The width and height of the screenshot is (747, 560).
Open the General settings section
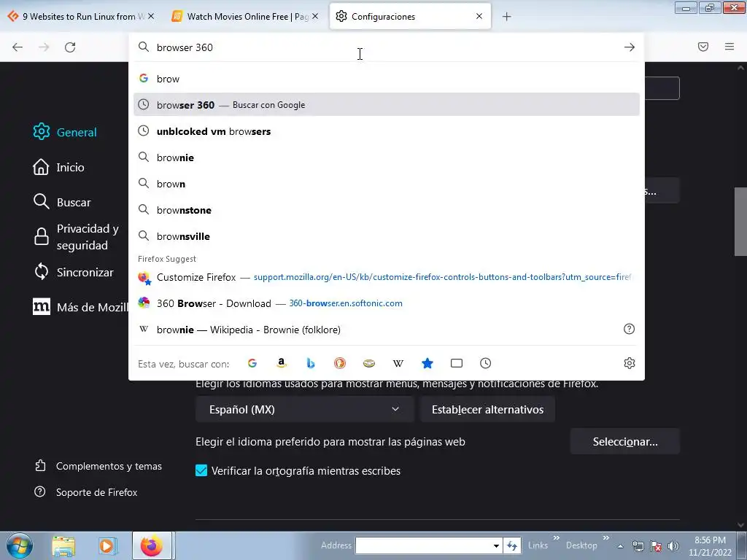pyautogui.click(x=65, y=132)
